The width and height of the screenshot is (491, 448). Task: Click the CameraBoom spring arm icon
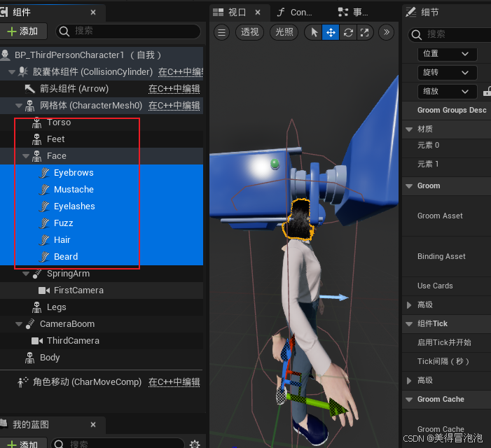[30, 324]
